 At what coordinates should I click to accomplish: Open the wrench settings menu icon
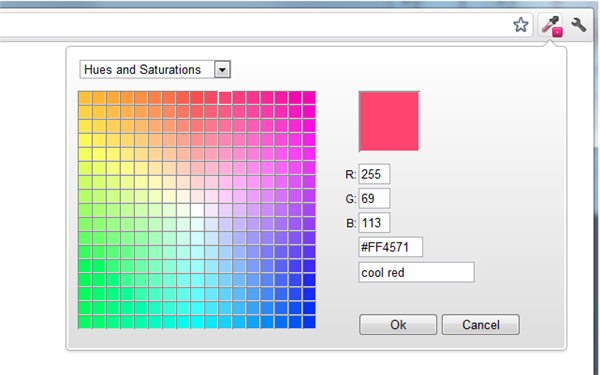(579, 25)
